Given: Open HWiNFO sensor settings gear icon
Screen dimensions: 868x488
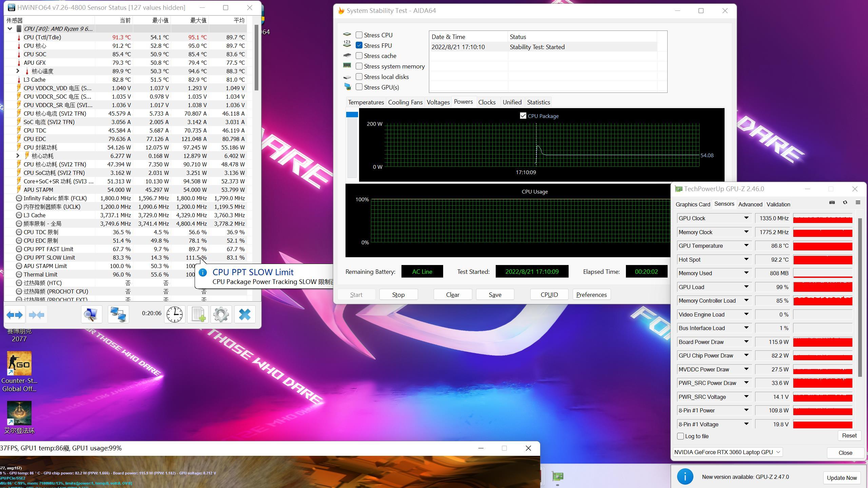Looking at the screenshot, I should coord(221,315).
